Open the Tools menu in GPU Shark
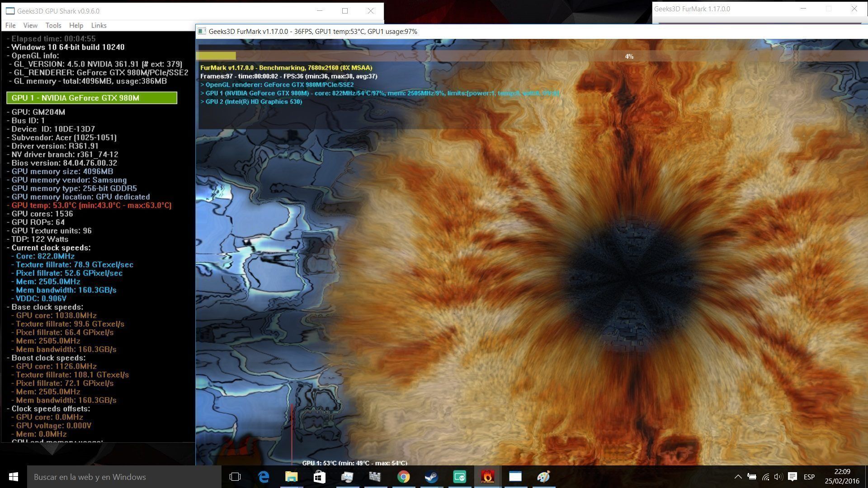The height and width of the screenshot is (488, 868). (53, 25)
